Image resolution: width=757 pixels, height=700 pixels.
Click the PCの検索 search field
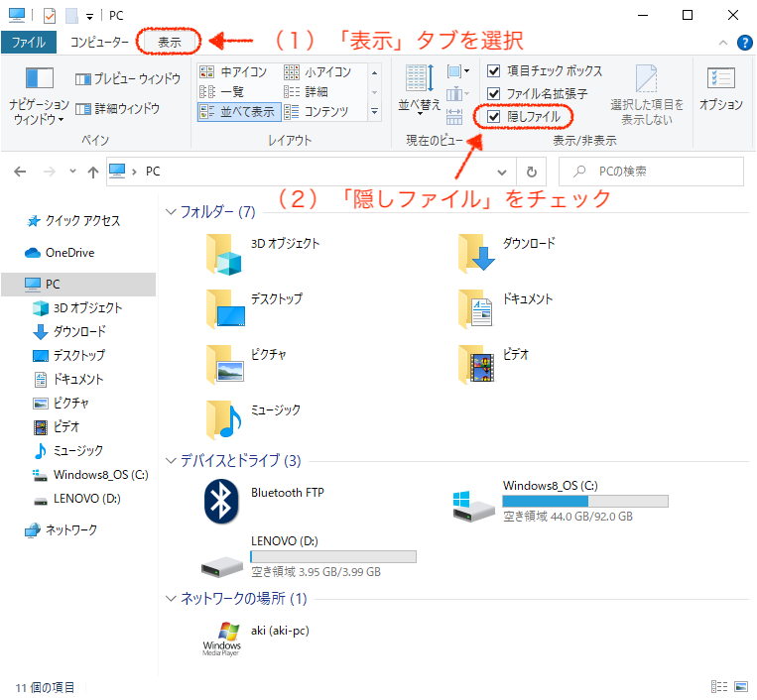(651, 172)
